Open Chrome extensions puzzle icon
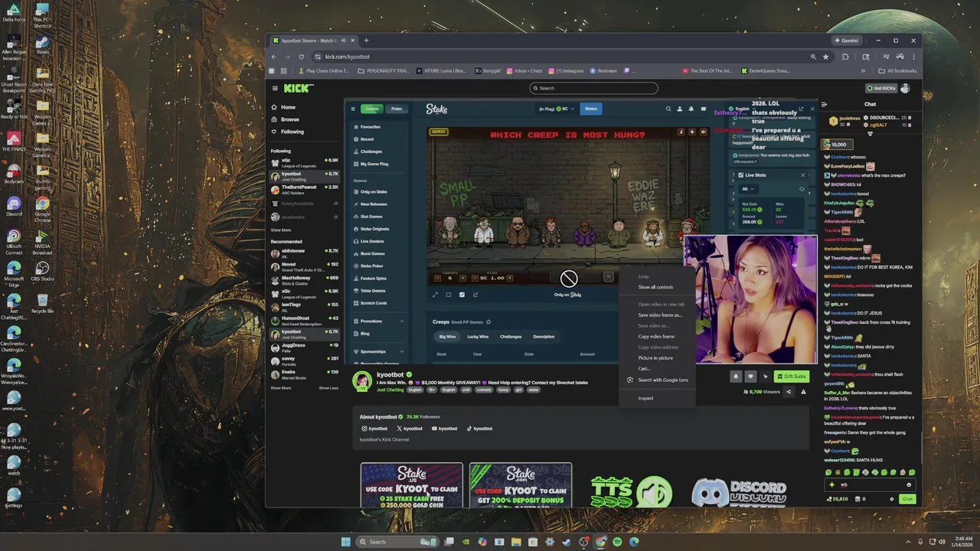Viewport: 980px width, 551px height. click(x=845, y=57)
